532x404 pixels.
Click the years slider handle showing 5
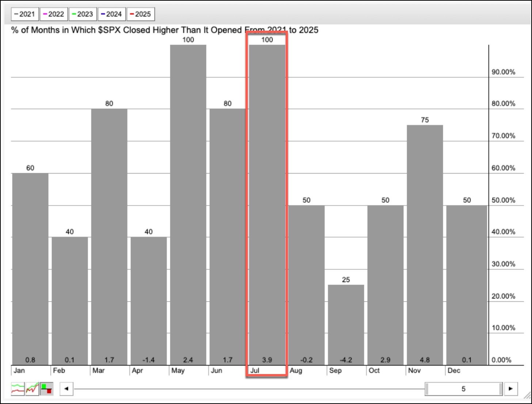pos(463,389)
